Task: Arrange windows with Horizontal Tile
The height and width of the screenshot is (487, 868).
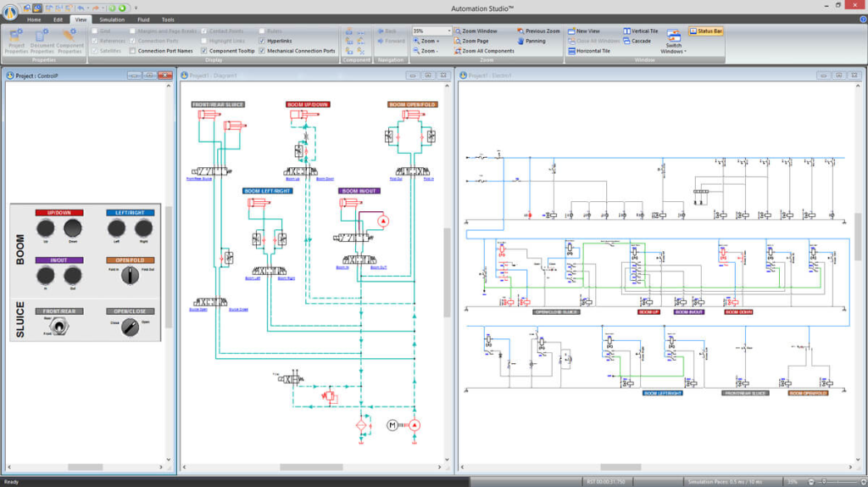Action: (589, 51)
